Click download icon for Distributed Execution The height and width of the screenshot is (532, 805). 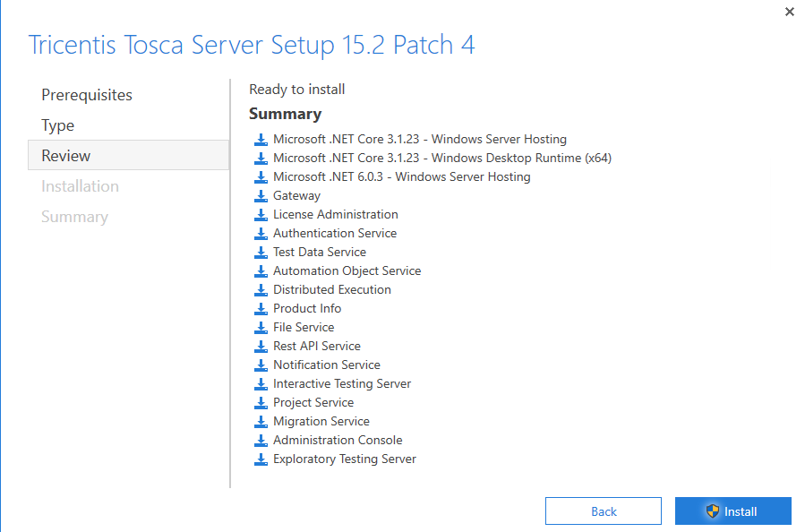pos(261,289)
